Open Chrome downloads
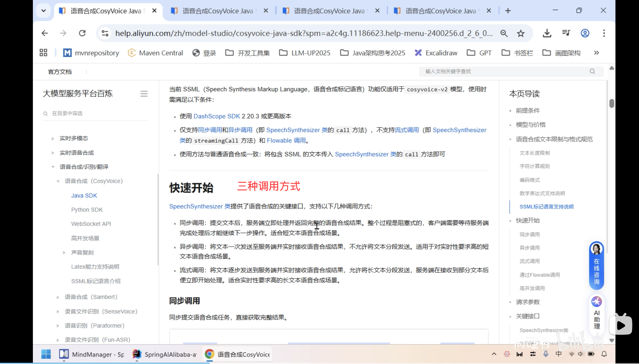639x364 pixels. [547, 33]
